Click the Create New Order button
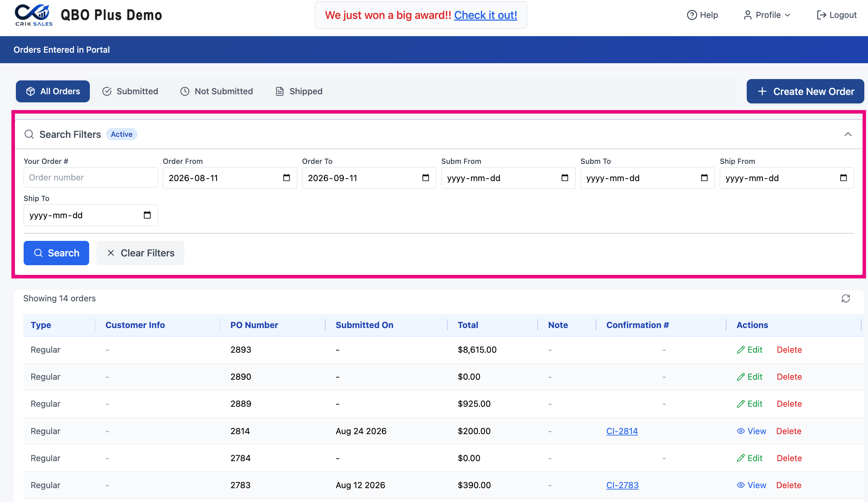The height and width of the screenshot is (502, 868). (x=805, y=91)
